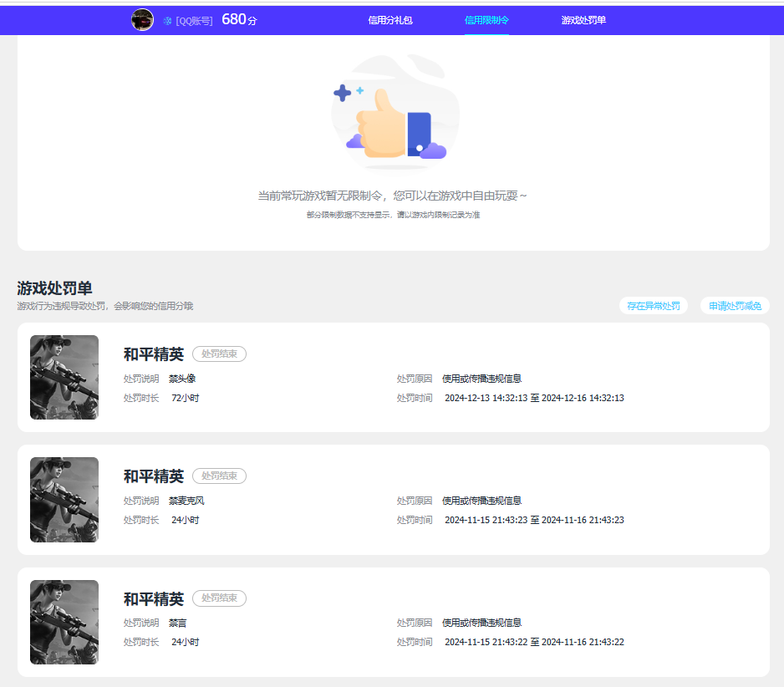Click 禁言 penalty description
784x687 pixels.
coord(177,623)
